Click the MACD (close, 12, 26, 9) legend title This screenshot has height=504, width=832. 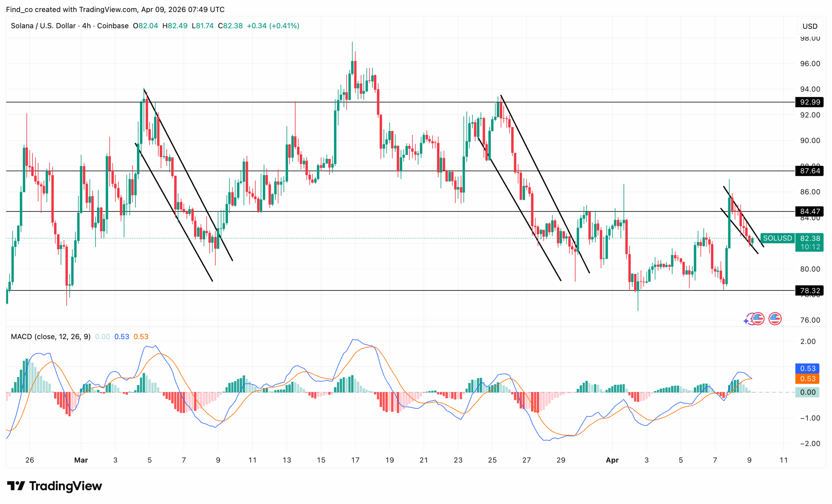coord(51,337)
